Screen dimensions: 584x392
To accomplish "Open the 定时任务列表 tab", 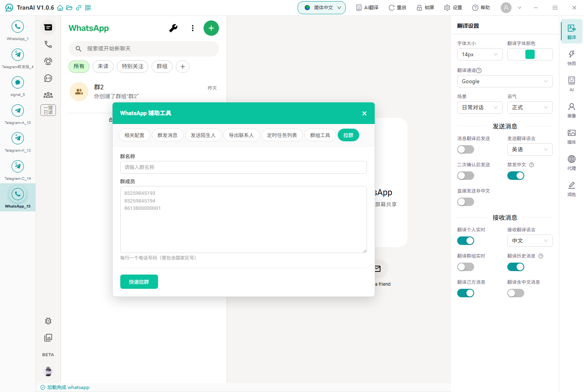I will pos(282,135).
